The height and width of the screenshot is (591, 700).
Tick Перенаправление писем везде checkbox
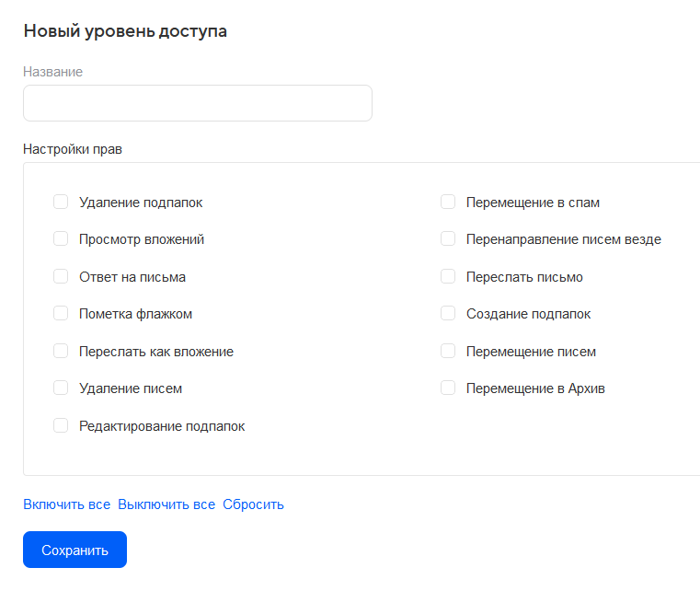click(x=448, y=238)
